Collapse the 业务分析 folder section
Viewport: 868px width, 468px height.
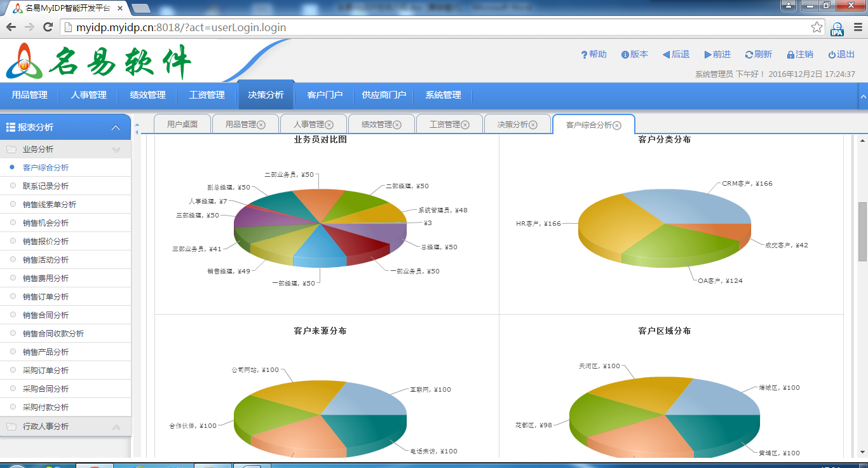tap(116, 149)
